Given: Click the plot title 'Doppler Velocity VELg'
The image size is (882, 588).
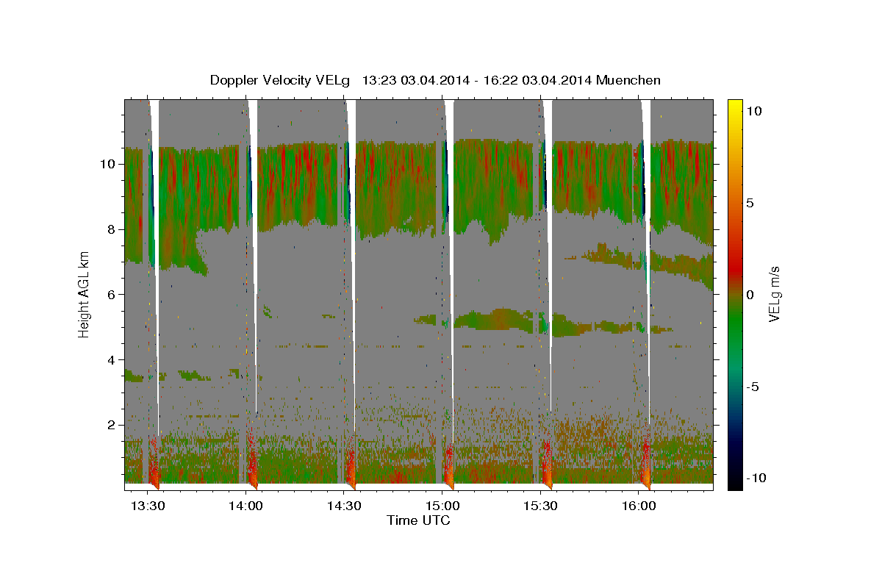Looking at the screenshot, I should [279, 80].
